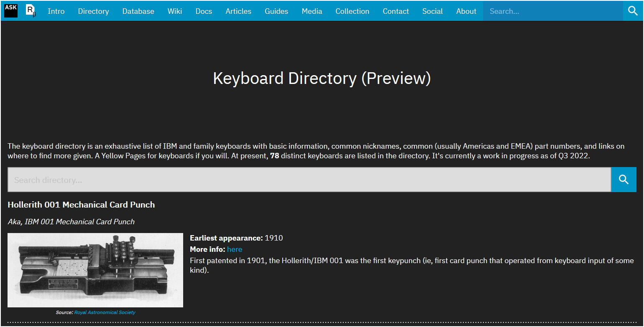Focus the Search directory... input field

tap(309, 180)
